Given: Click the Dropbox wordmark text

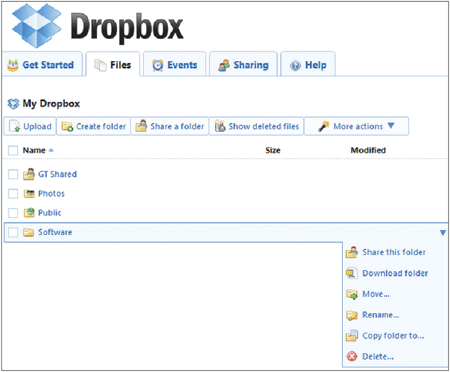Looking at the screenshot, I should (x=127, y=28).
